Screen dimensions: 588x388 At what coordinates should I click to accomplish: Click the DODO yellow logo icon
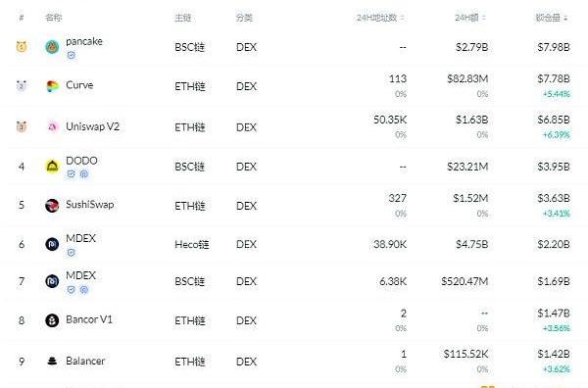(x=52, y=166)
